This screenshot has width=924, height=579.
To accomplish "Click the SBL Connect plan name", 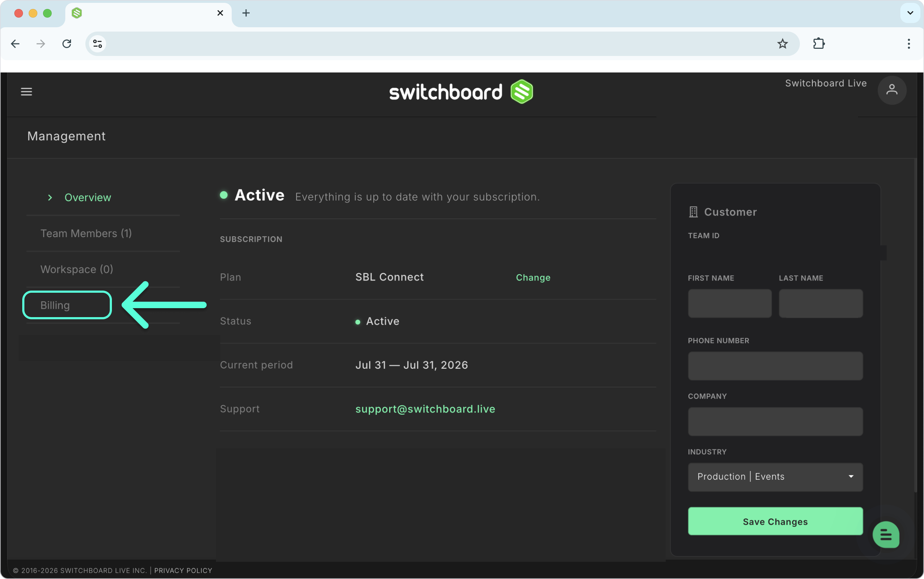I will pos(389,277).
